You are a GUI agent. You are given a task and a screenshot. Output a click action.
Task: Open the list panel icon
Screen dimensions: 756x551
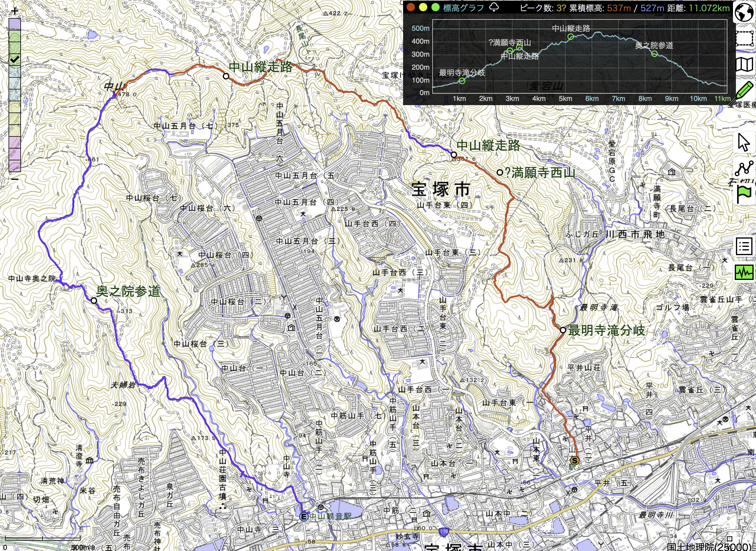point(744,247)
